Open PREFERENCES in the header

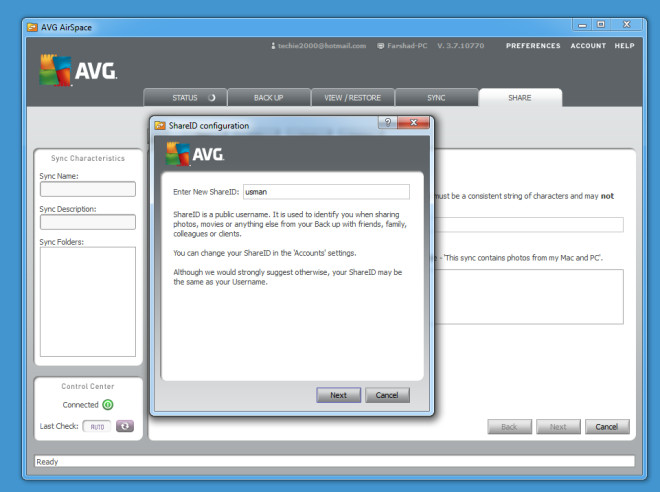533,45
